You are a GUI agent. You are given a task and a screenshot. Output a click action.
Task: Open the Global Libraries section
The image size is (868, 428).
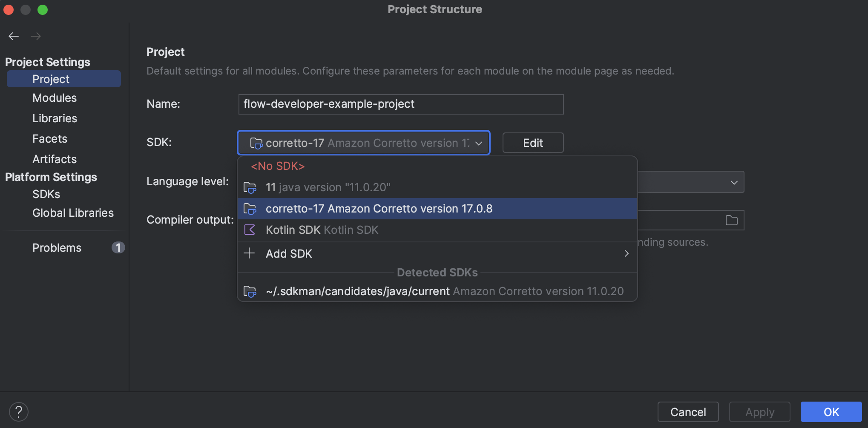(x=73, y=213)
